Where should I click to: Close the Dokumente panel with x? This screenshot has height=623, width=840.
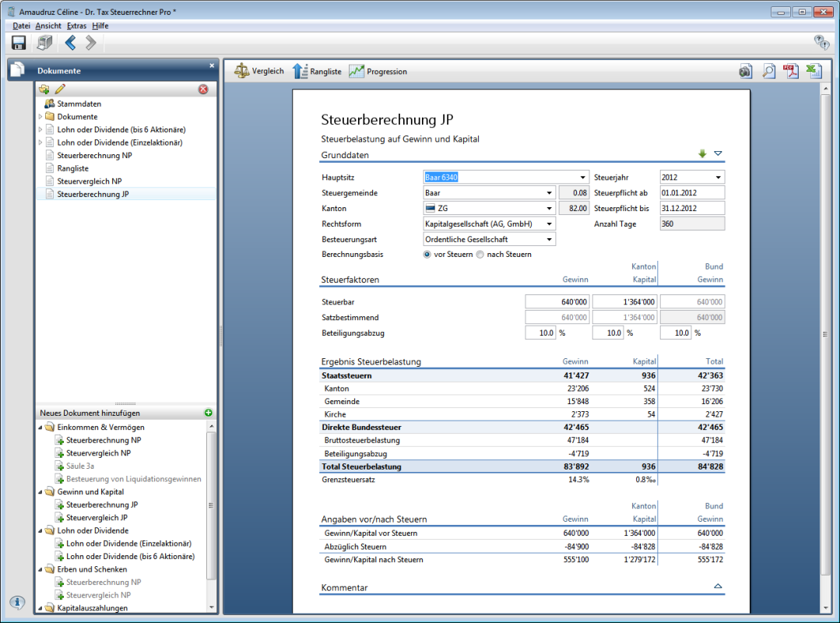pyautogui.click(x=212, y=65)
